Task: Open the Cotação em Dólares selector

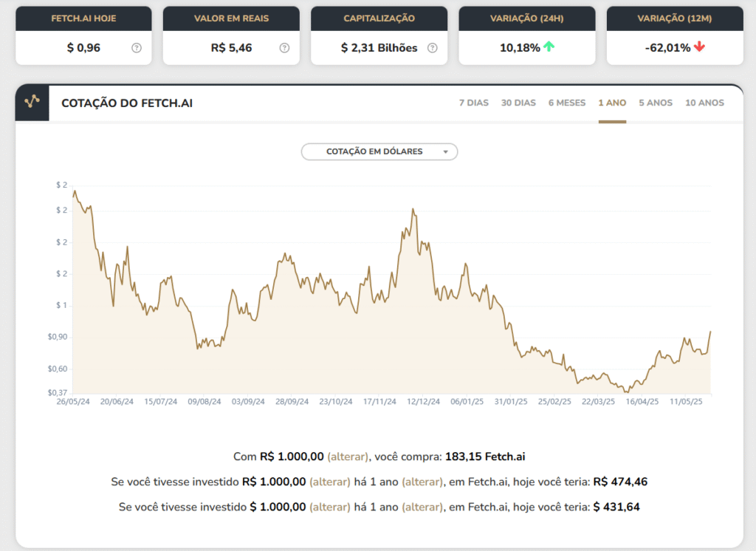Action: pyautogui.click(x=379, y=151)
